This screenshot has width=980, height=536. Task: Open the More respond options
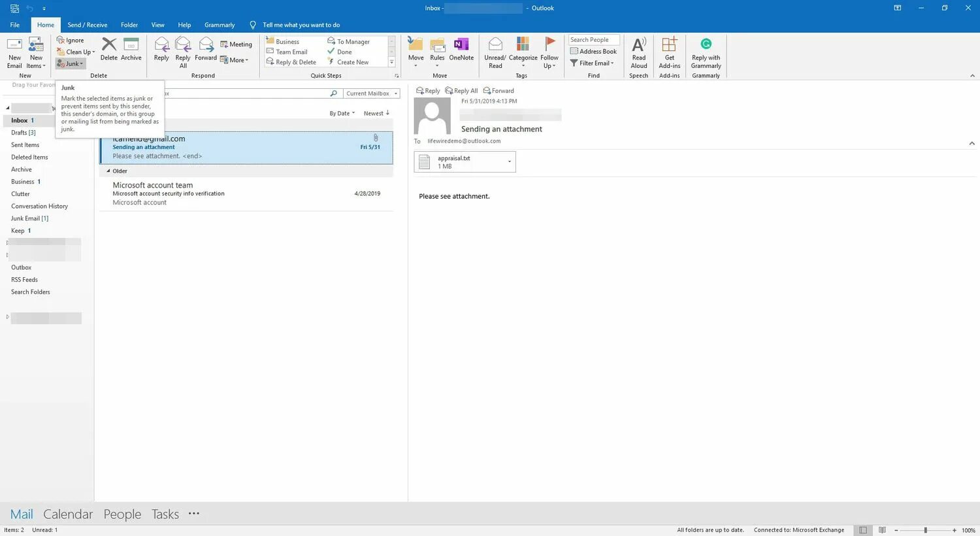(235, 60)
